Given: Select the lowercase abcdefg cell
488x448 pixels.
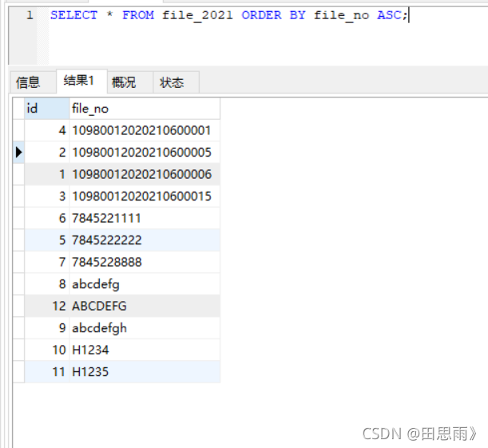Looking at the screenshot, I should pos(145,284).
